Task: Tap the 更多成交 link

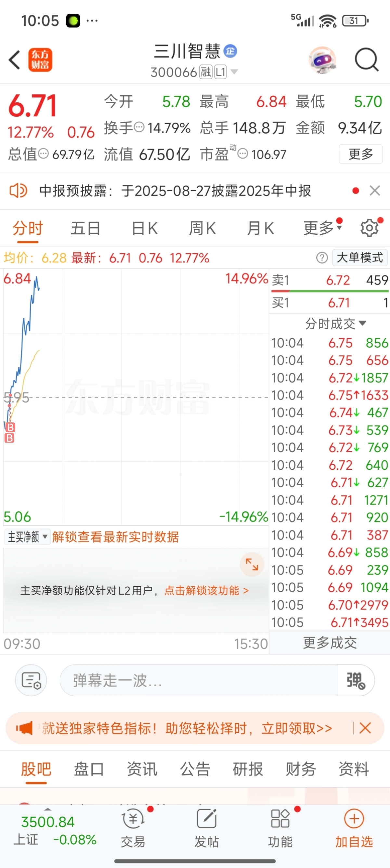Action: tap(330, 643)
